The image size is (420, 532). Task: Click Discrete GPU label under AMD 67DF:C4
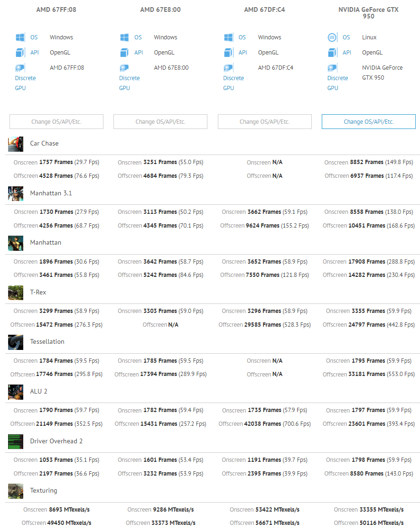point(233,83)
